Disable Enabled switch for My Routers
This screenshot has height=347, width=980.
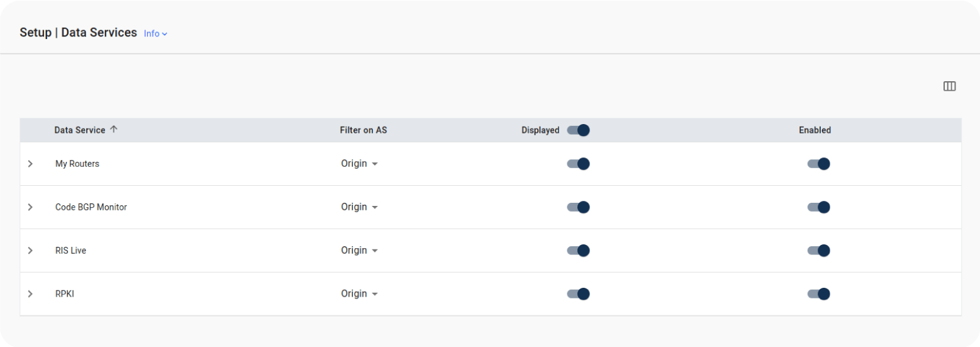[818, 164]
